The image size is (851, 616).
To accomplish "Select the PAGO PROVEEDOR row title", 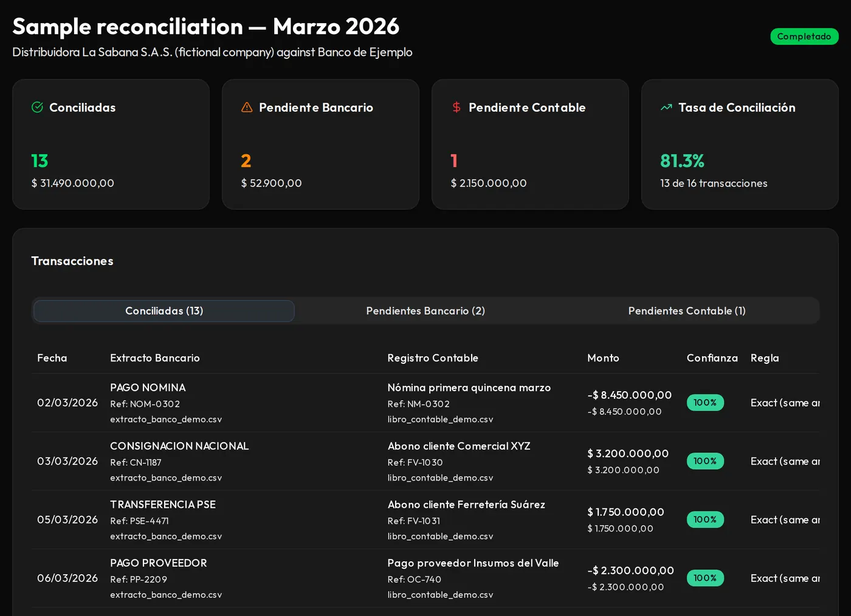I will pos(159,563).
